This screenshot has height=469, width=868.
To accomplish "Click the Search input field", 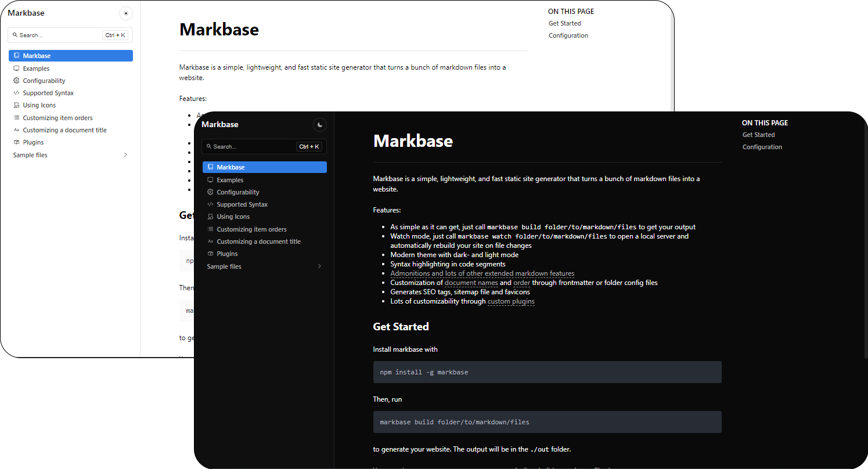I will point(255,146).
